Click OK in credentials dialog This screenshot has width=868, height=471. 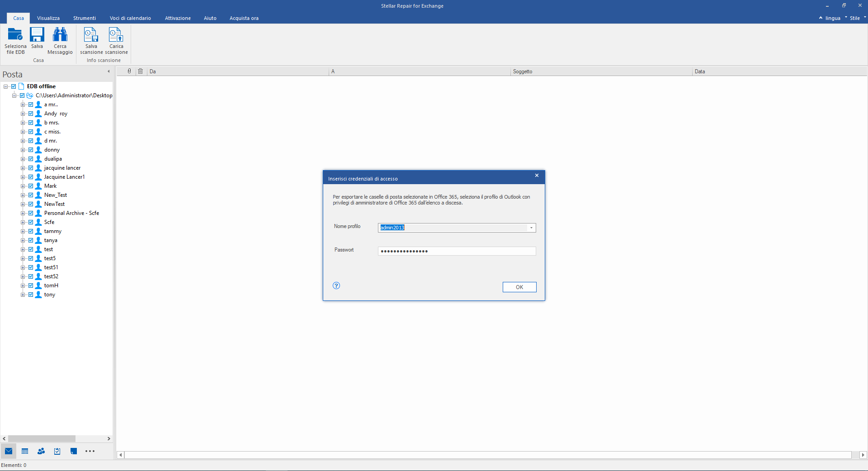[519, 287]
